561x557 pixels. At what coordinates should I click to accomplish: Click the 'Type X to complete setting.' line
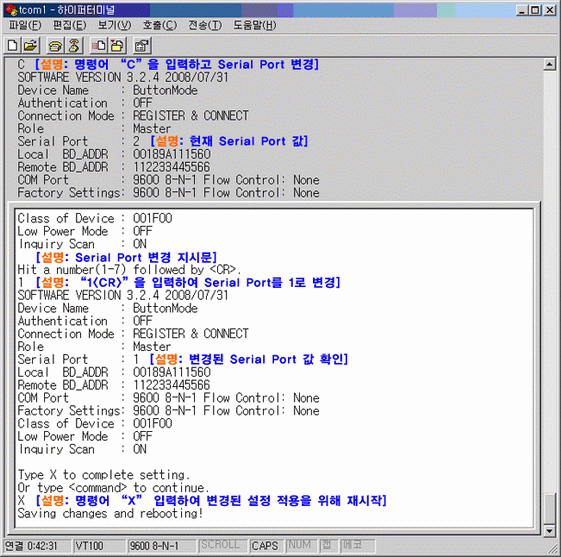tap(103, 475)
